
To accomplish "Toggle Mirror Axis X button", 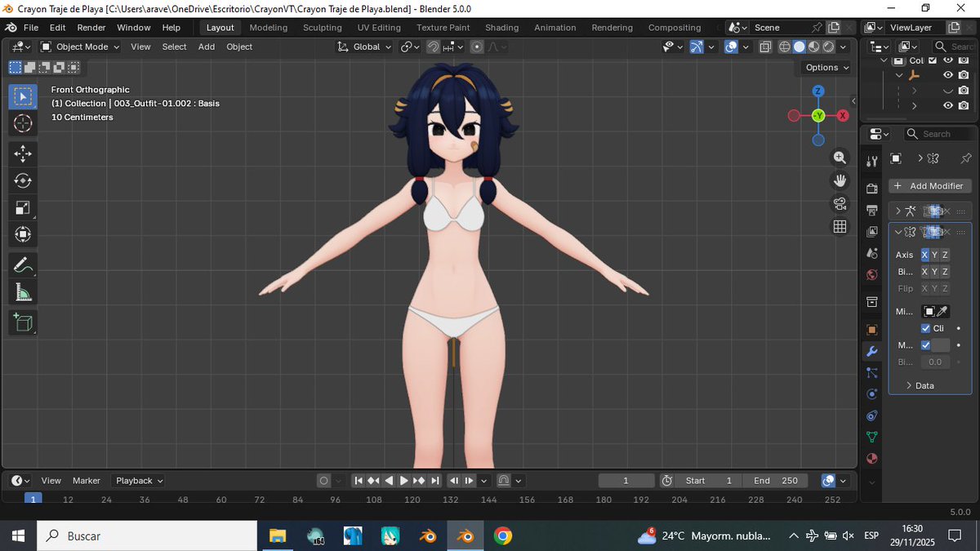I will click(x=925, y=255).
